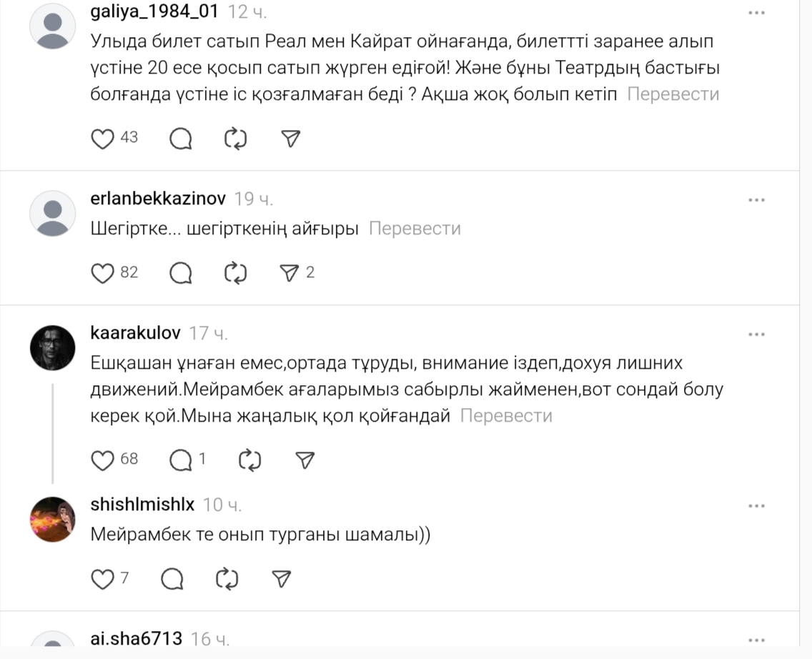Viewport: 812px width, 659px height.
Task: Open replies to kaarakulov's comment
Action: (x=181, y=460)
